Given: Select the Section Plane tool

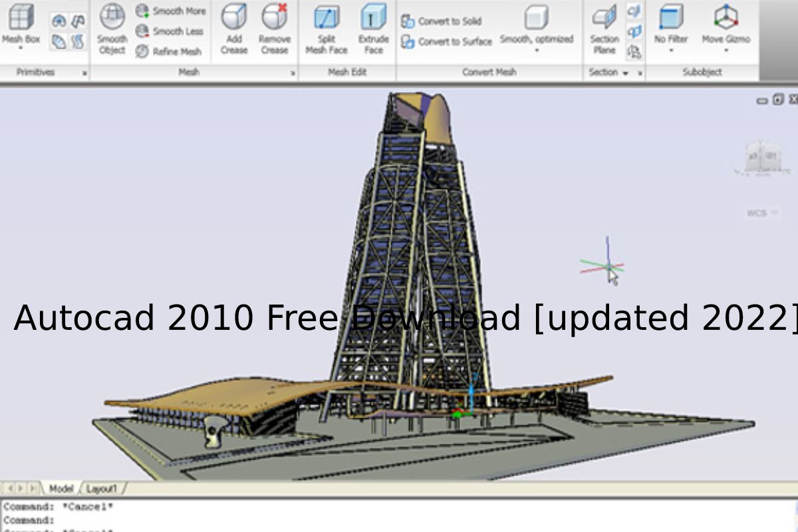Looking at the screenshot, I should [x=604, y=29].
